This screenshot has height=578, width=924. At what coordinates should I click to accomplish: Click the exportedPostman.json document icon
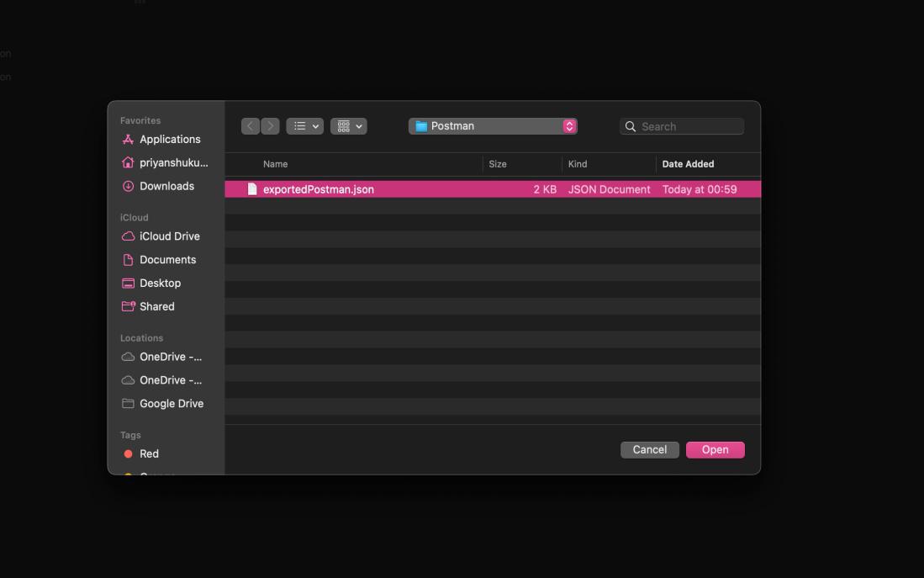coord(252,188)
